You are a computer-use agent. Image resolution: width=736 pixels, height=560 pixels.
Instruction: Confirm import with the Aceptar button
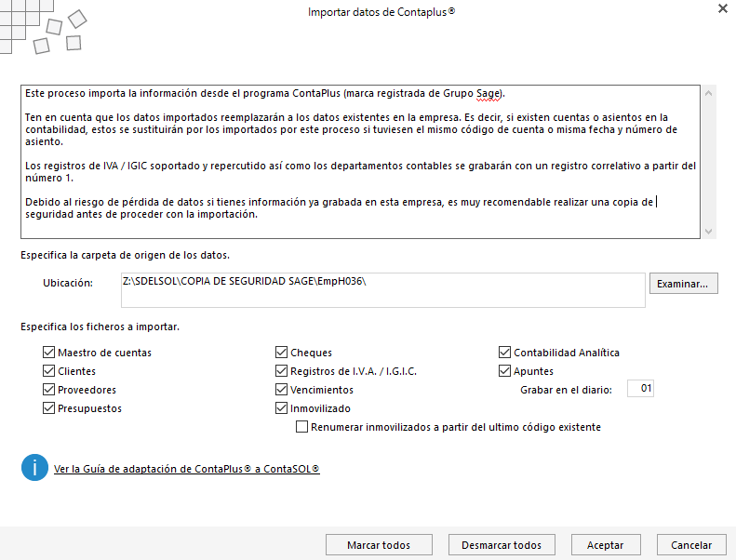pyautogui.click(x=606, y=545)
